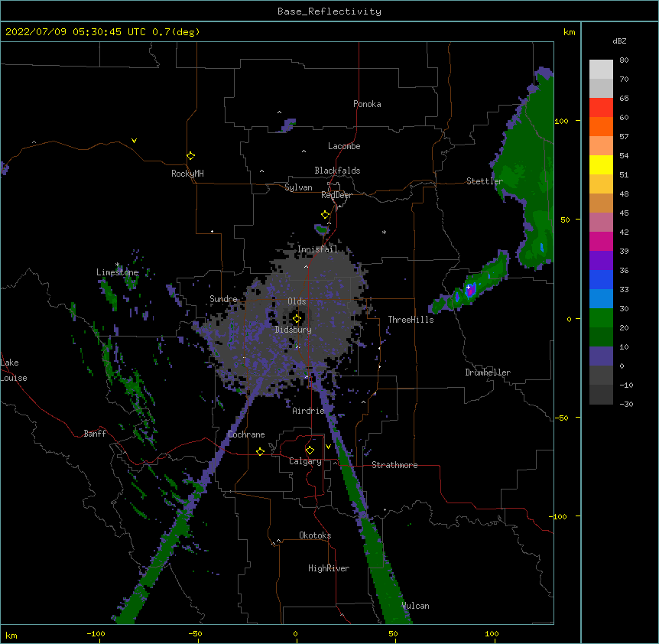659x644 pixels.
Task: Click the yellow diamond marker between RedDeer and Innisfail
Action: pos(325,215)
